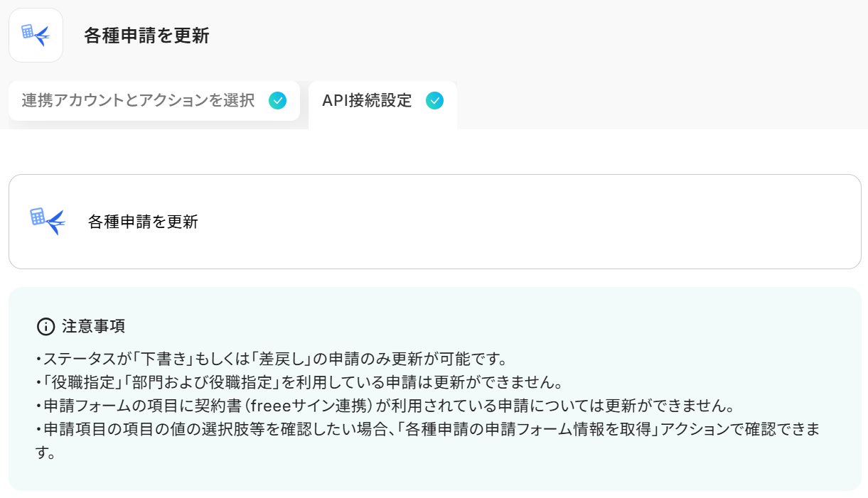Click the 「差戻し」 text in the first note

pos(291,357)
